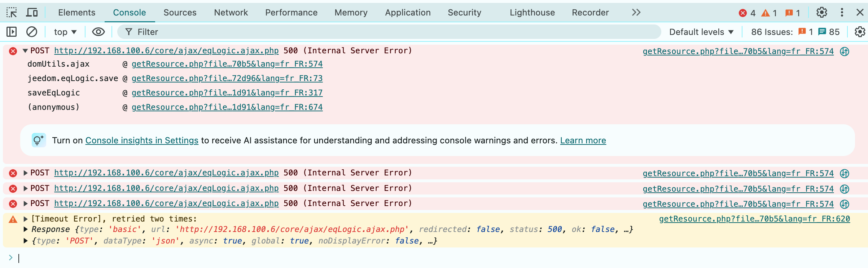Show more tabs with the chevron overflow
The image size is (868, 268).
point(636,13)
